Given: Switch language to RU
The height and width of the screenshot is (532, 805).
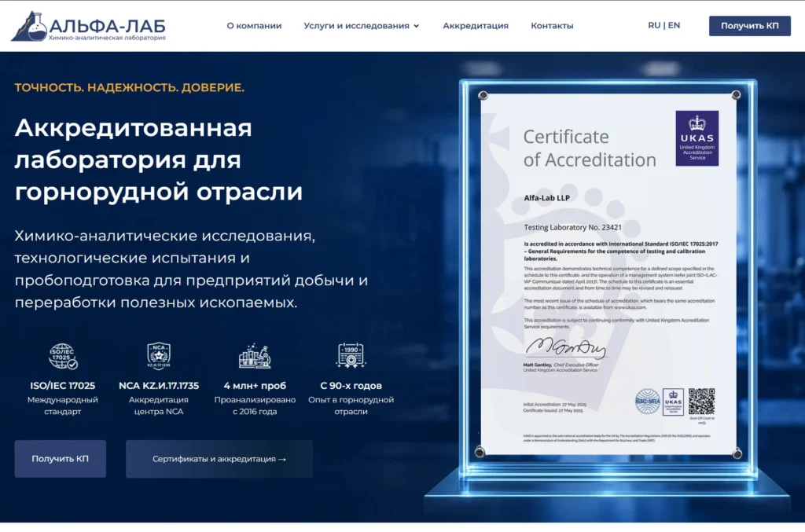Looking at the screenshot, I should (x=654, y=25).
